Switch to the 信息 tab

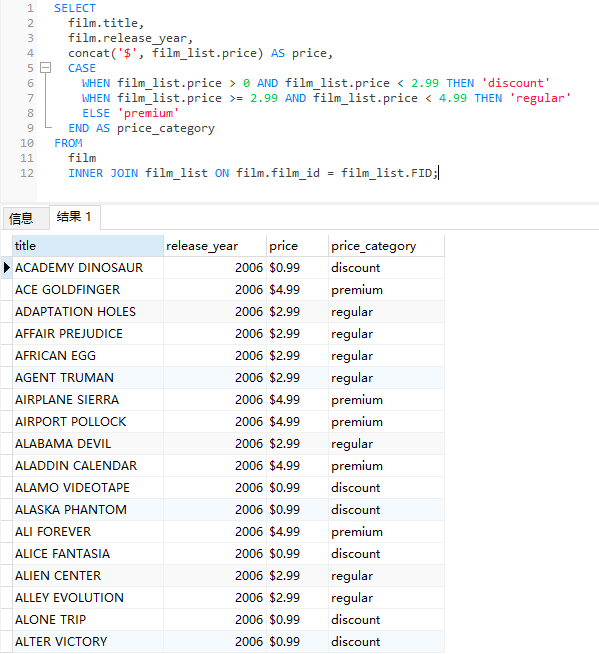[x=21, y=218]
